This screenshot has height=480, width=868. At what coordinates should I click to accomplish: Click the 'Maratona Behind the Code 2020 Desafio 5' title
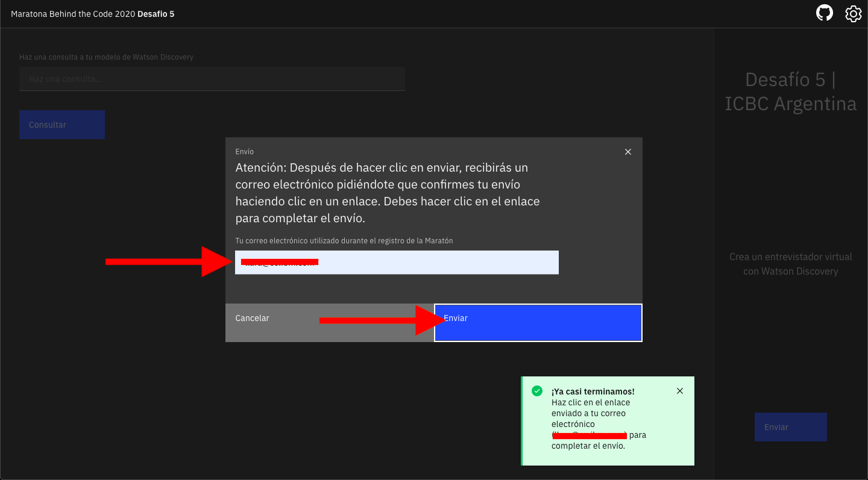tap(93, 14)
